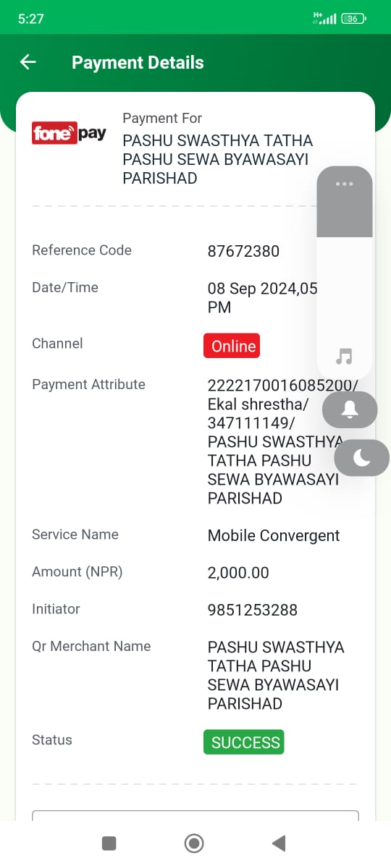Tap the Android recent apps square
391x868 pixels.
pyautogui.click(x=109, y=843)
